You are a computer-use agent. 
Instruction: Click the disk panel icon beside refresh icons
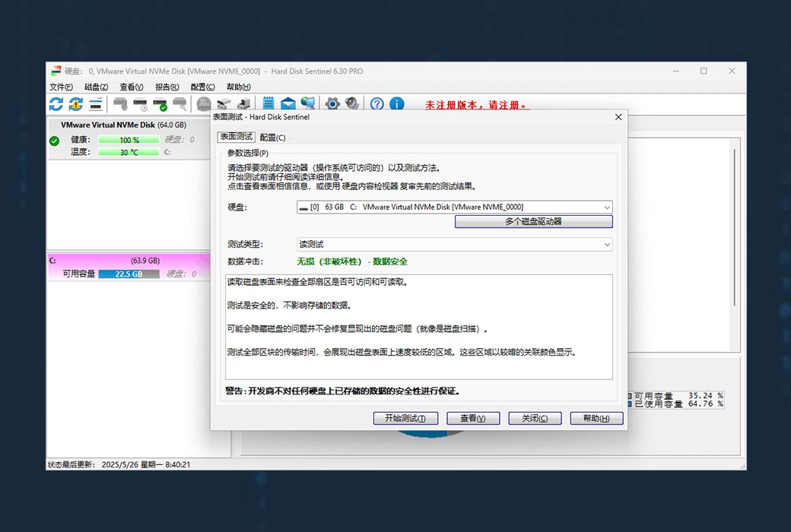point(95,104)
